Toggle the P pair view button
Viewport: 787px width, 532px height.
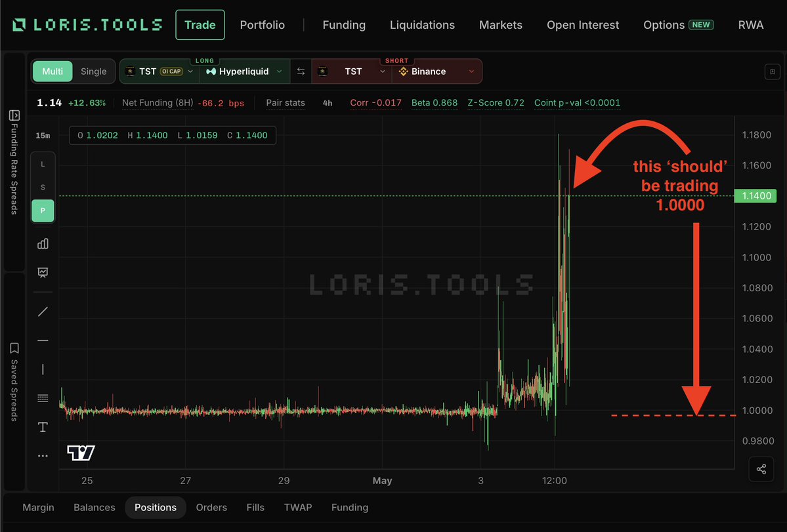coord(43,211)
